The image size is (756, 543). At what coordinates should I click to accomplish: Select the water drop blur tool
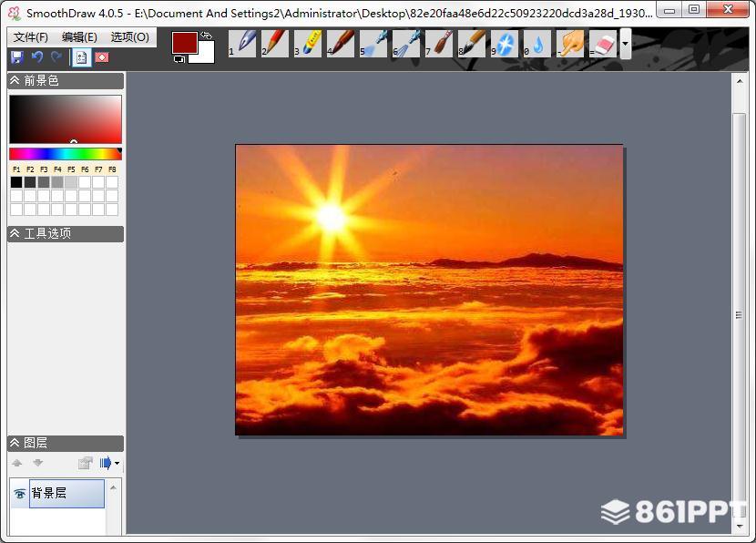[x=538, y=43]
